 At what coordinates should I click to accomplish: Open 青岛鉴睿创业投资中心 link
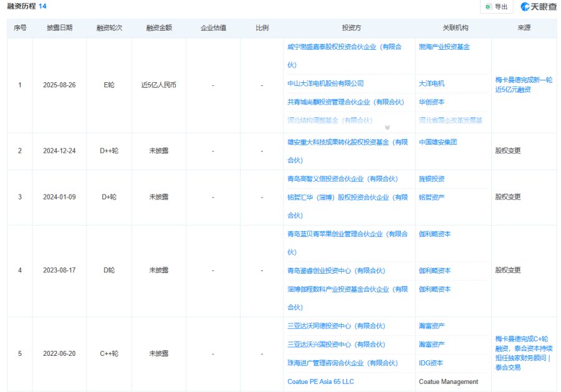point(336,270)
